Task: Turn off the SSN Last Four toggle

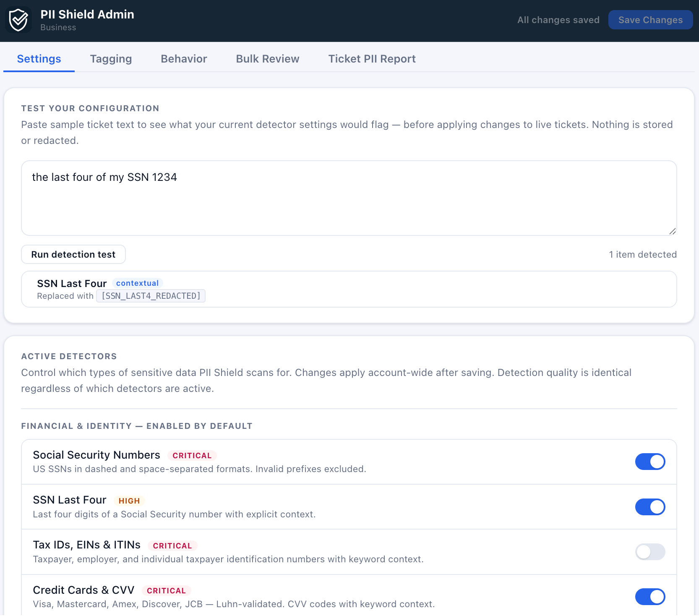Action: (650, 507)
